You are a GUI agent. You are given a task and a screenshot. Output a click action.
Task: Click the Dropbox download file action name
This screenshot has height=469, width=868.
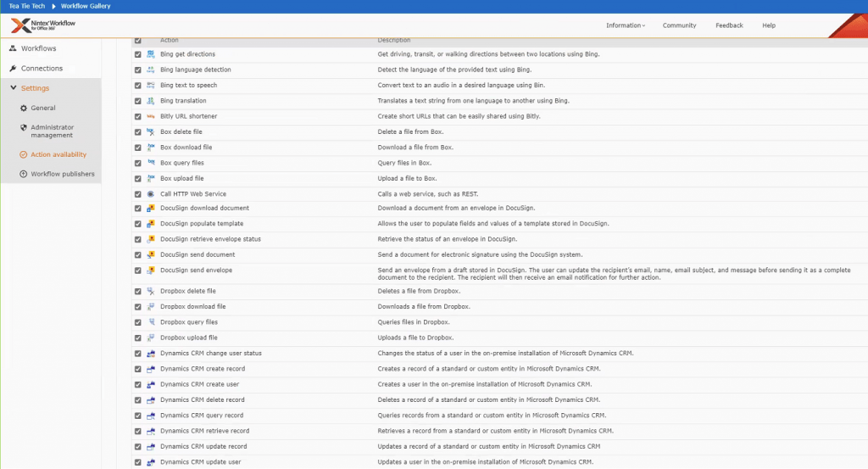192,307
